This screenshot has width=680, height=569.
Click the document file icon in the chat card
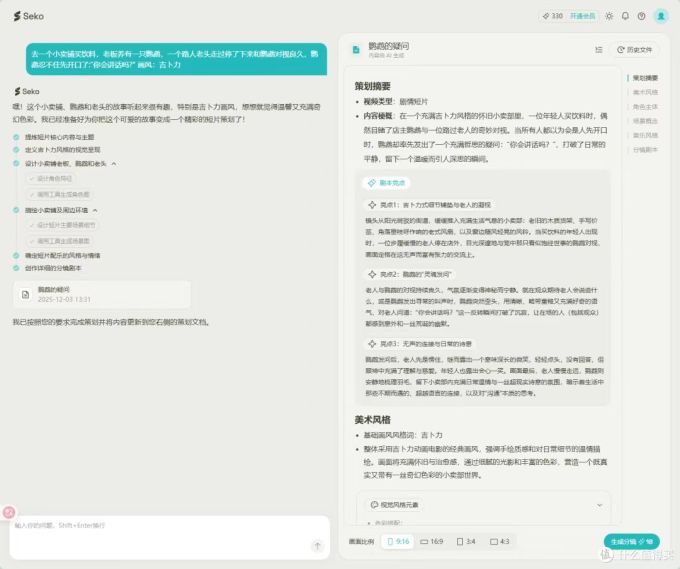26,295
